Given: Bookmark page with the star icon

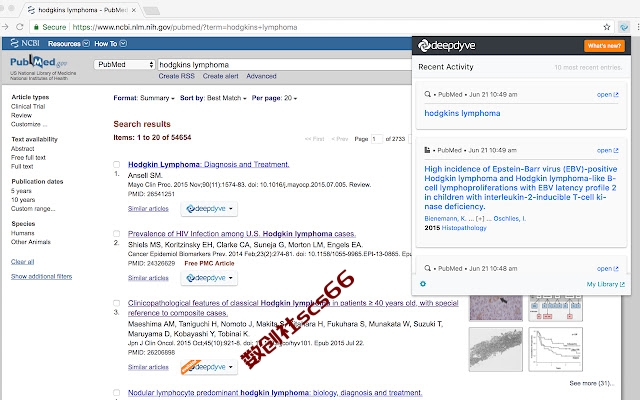Looking at the screenshot, I should click(607, 27).
